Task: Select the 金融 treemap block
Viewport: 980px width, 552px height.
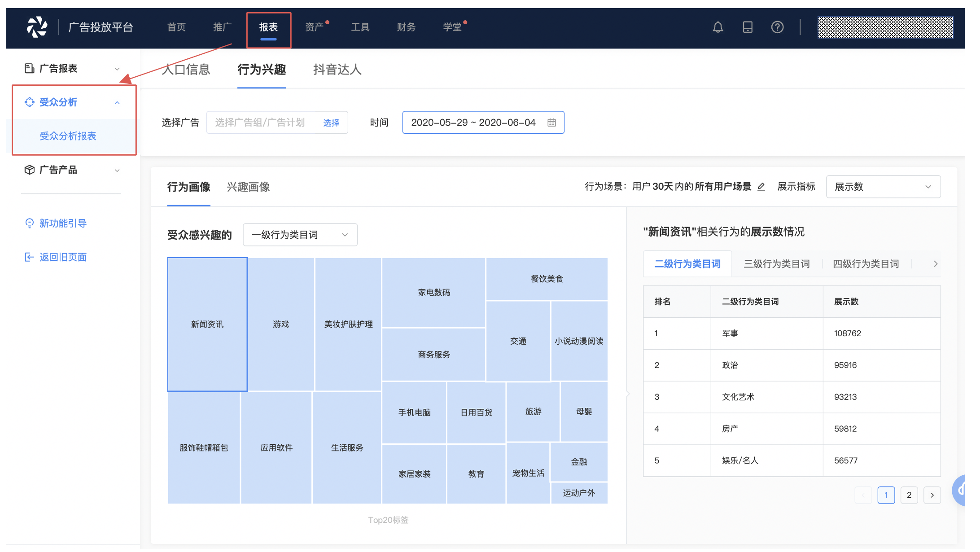Action: 579,462
